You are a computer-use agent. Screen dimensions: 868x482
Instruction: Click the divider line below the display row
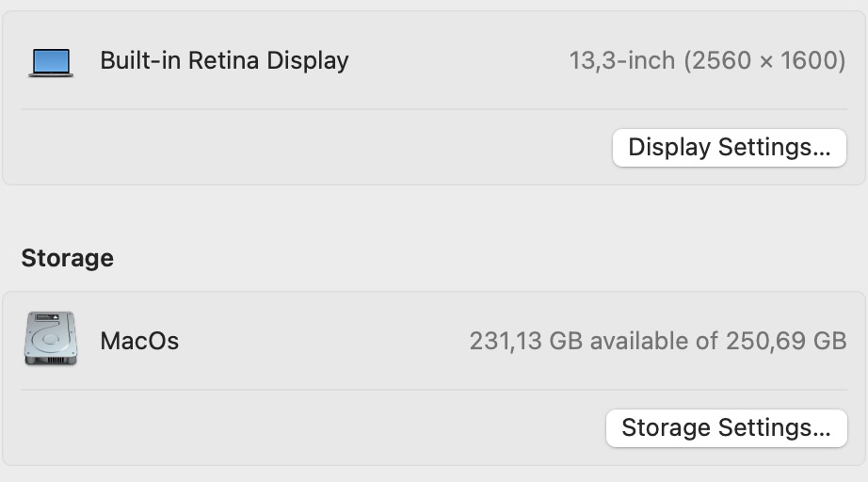433,109
